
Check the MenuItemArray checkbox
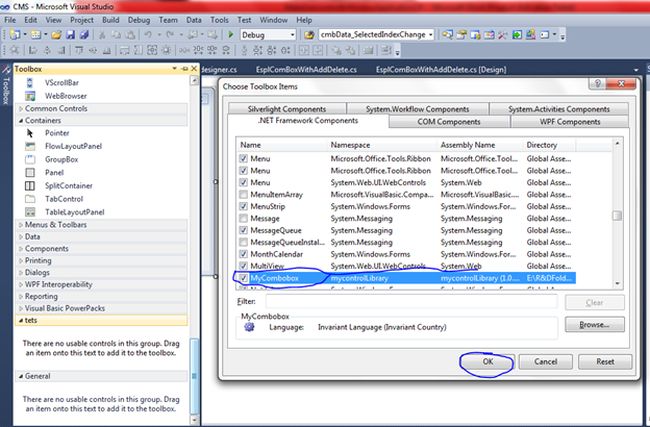tap(242, 192)
